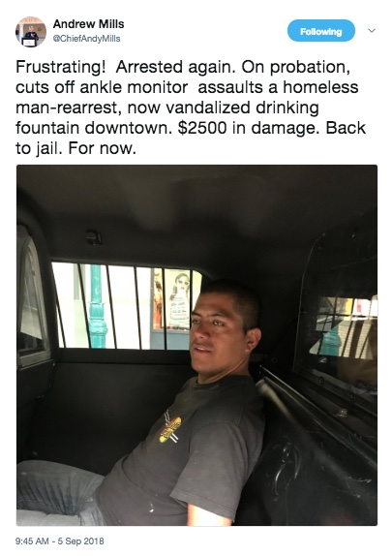Select the tweet text starting with Frustrating
The height and width of the screenshot is (556, 392).
[x=191, y=108]
